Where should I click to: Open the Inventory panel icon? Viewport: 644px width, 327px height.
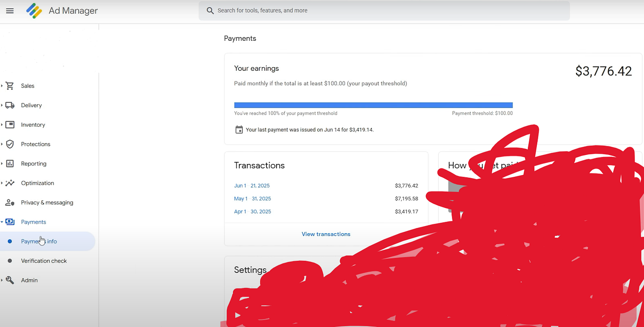10,125
